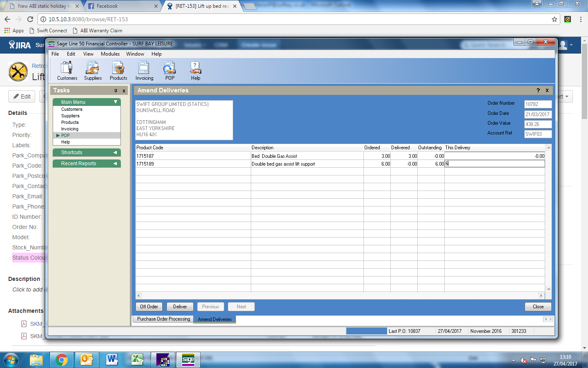This screenshot has height=368, width=588.
Task: Select Invoicing in the Tasks list
Action: click(70, 129)
